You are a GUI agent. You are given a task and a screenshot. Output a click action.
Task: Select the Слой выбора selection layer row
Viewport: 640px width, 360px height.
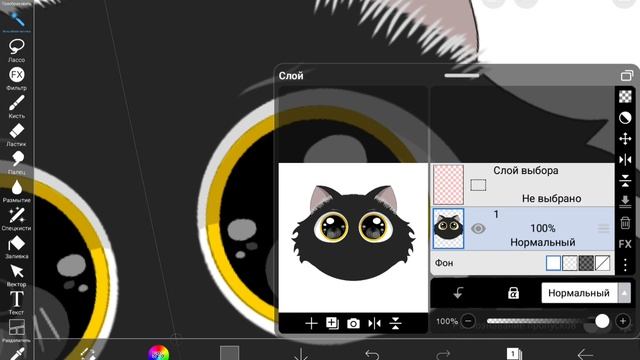[523, 184]
